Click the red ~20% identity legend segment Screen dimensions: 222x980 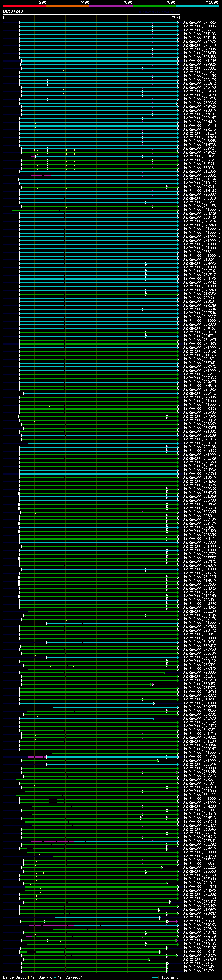click(x=25, y=6)
